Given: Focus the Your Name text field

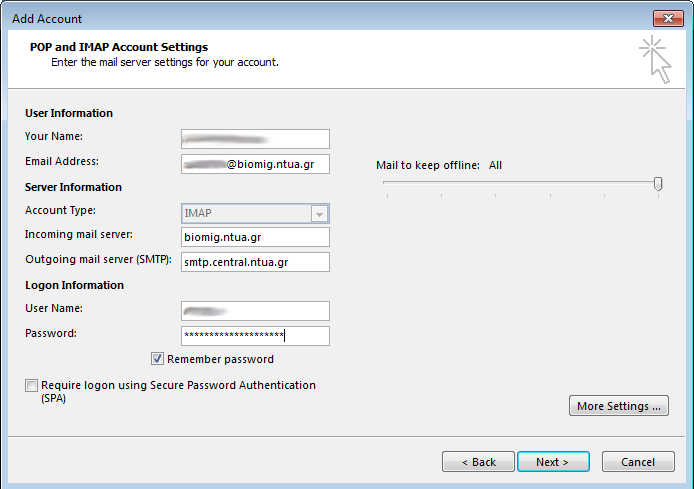Looking at the screenshot, I should coord(255,139).
